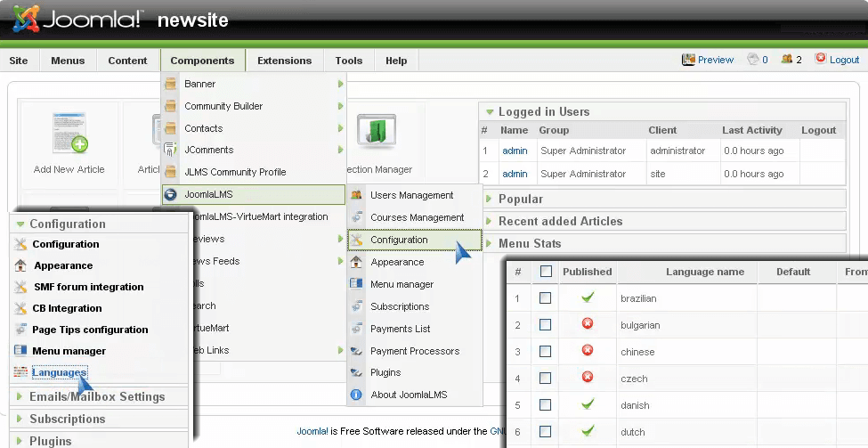Check the danish language row checkbox
Screen dimensions: 868x448
pos(545,405)
